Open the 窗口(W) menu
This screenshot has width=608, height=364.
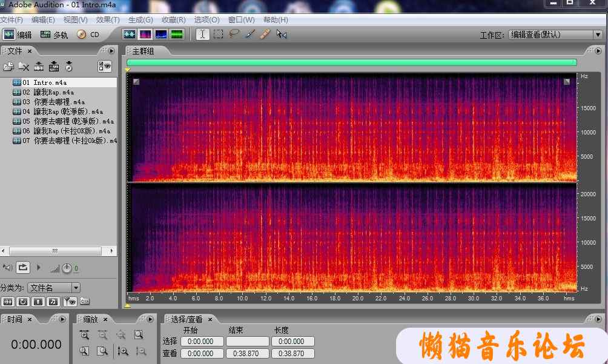[241, 20]
